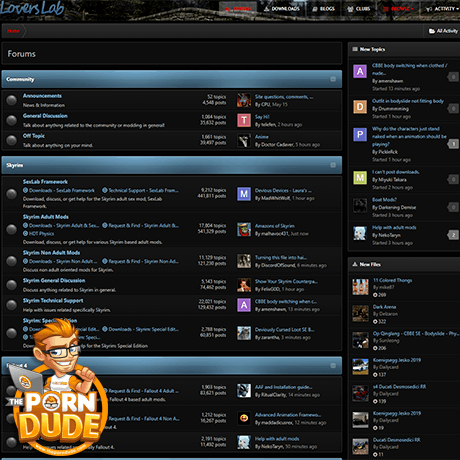
Task: Open the Activity dropdown menu
Action: [442, 9]
